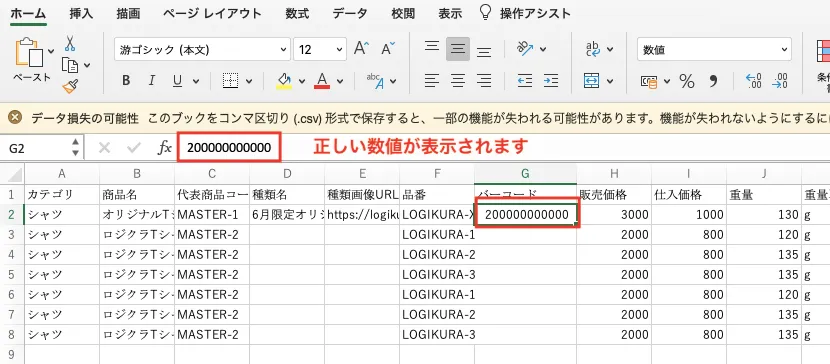
Task: Click the phonetic guide abc icon
Action: (x=376, y=81)
